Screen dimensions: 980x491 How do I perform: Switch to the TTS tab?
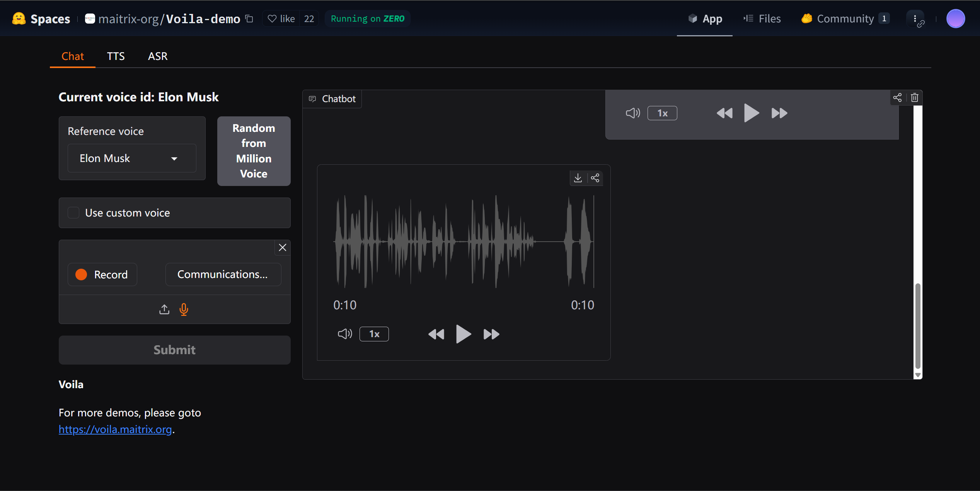point(116,56)
